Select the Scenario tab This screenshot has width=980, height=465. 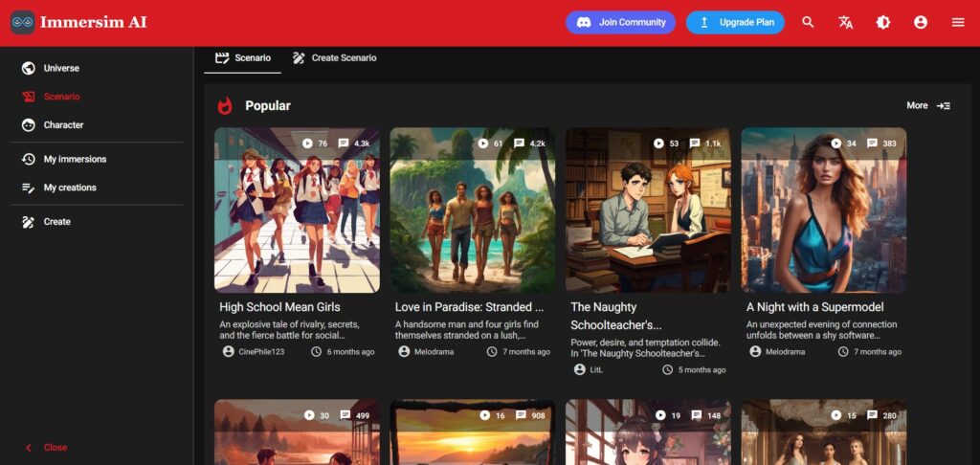tap(243, 58)
